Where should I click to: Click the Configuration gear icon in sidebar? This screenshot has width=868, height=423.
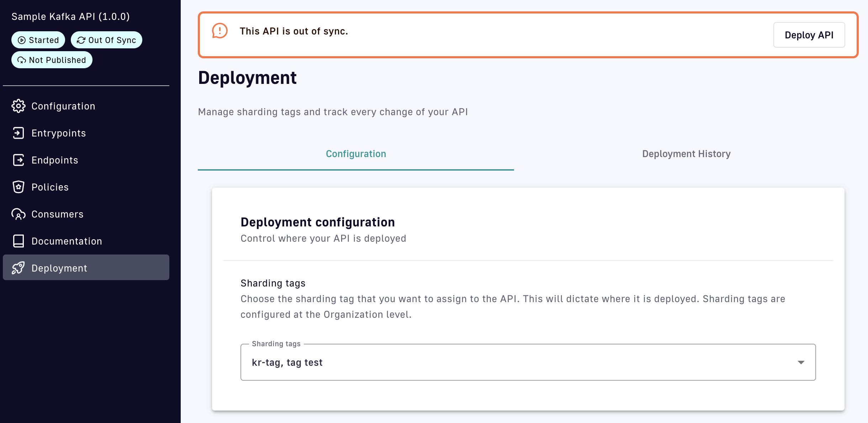coord(18,106)
